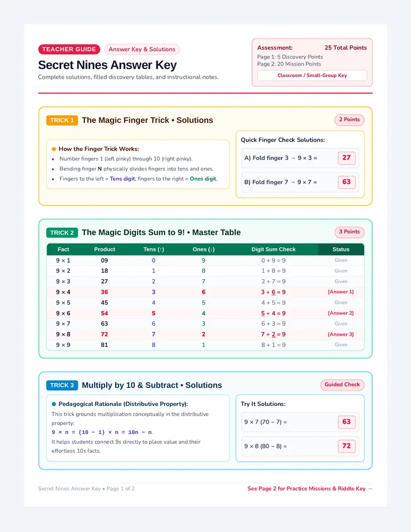The height and width of the screenshot is (532, 411).
Task: Click 'Page 2: 20 Mission Points' line
Action: tap(289, 64)
